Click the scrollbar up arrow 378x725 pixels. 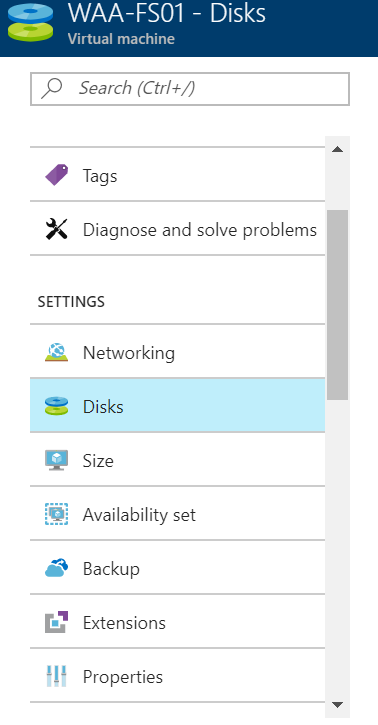337,149
